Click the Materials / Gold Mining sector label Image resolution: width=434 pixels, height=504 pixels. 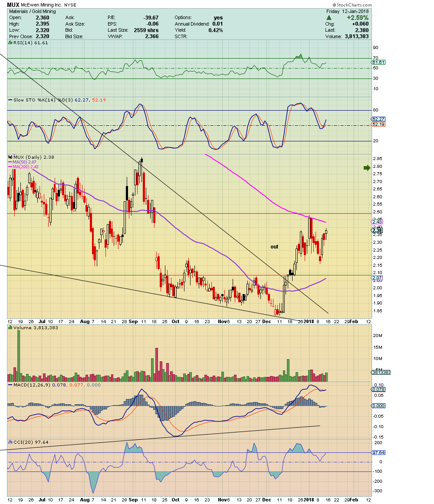pyautogui.click(x=33, y=12)
